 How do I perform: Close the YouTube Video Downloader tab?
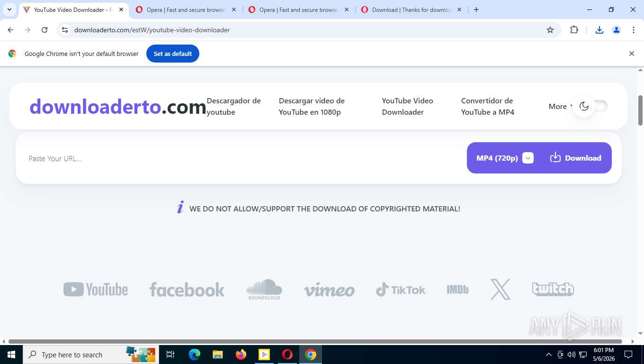pos(121,9)
